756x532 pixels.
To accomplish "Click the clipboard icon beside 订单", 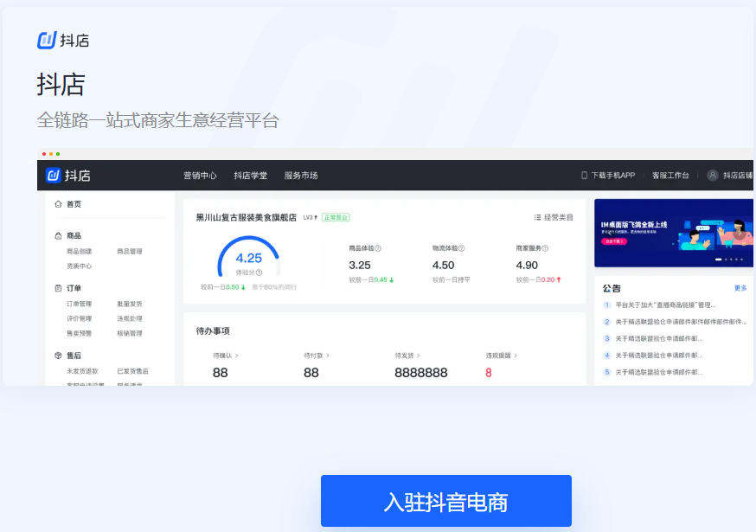I will point(58,288).
